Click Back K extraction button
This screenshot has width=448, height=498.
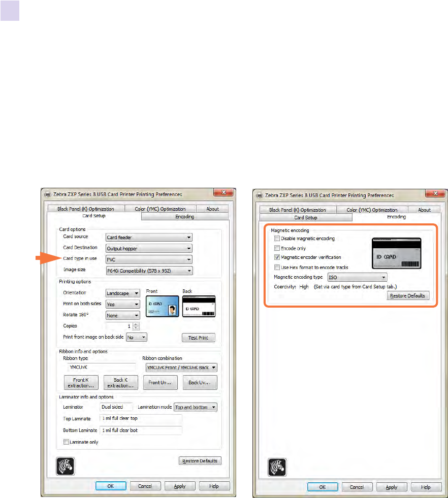121,382
